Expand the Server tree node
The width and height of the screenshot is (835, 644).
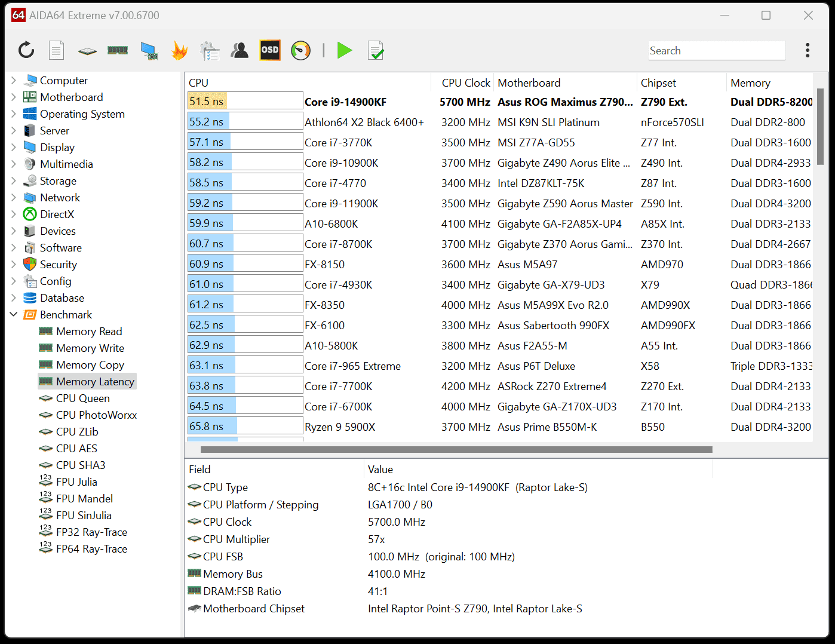[x=14, y=130]
